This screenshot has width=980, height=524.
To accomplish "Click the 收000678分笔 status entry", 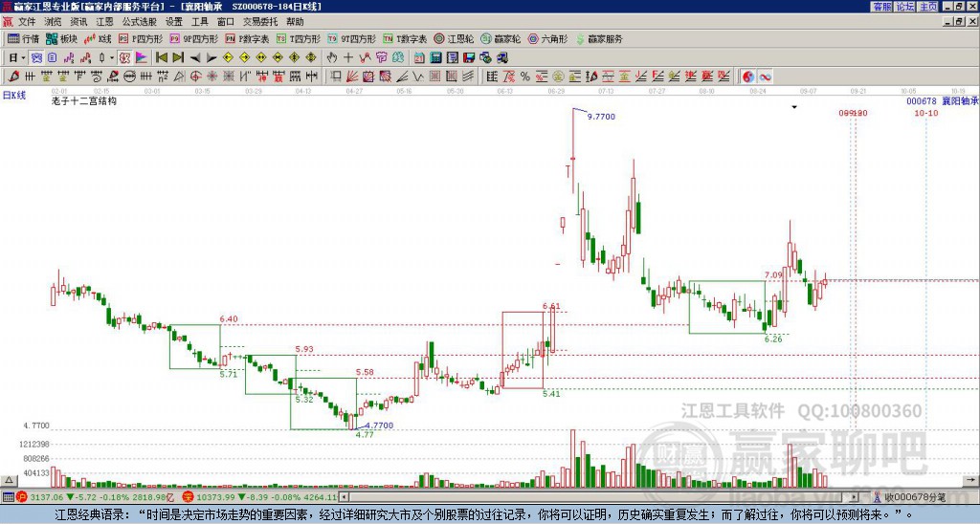I will click(x=915, y=497).
